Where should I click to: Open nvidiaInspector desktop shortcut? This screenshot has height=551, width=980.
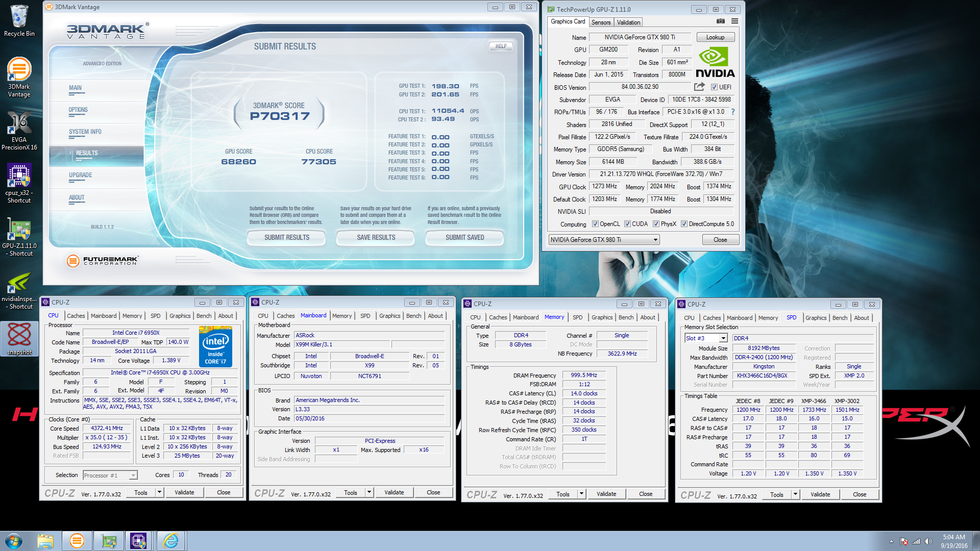[19, 291]
